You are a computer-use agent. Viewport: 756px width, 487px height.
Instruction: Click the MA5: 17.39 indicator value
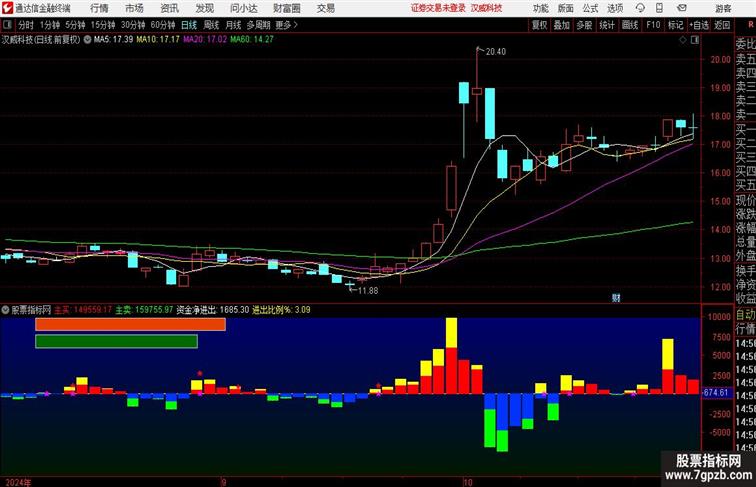tap(113, 40)
